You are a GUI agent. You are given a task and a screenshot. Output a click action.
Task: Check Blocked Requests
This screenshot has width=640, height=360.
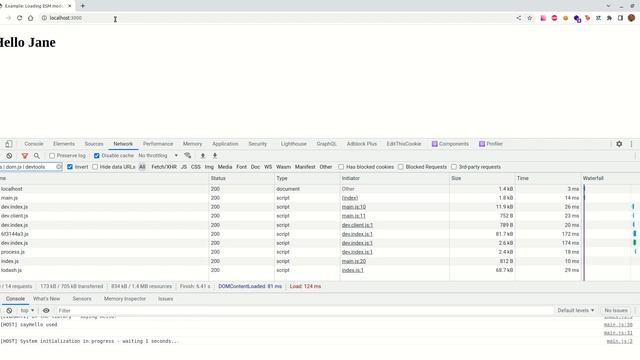[401, 167]
